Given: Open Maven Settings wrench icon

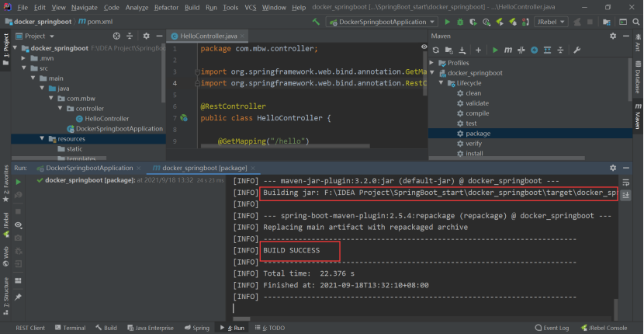Looking at the screenshot, I should pos(576,50).
